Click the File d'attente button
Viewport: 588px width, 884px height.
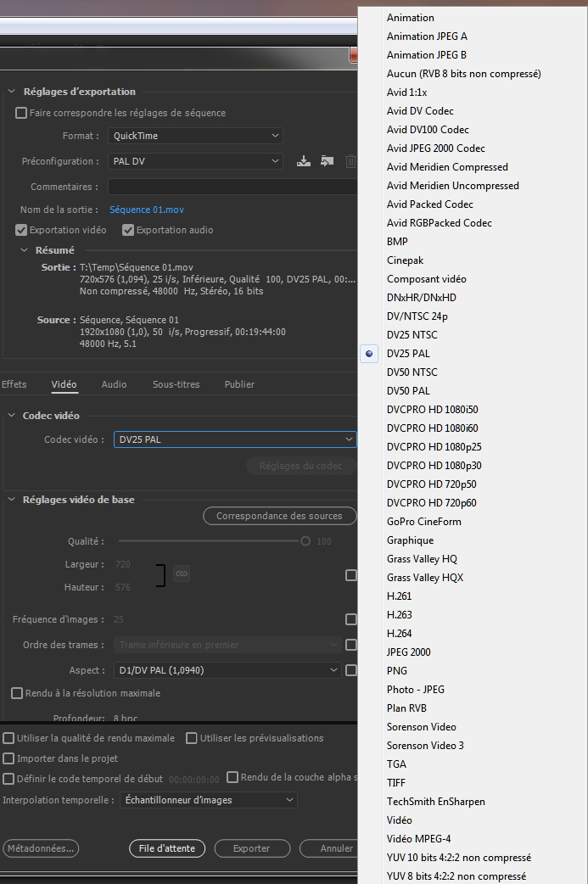(167, 848)
